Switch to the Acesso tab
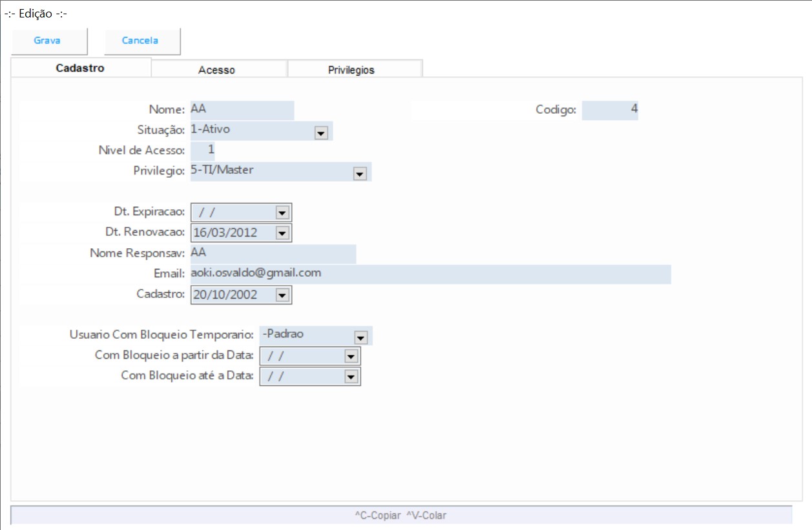Screen dimensions: 812x530 [x=217, y=70]
